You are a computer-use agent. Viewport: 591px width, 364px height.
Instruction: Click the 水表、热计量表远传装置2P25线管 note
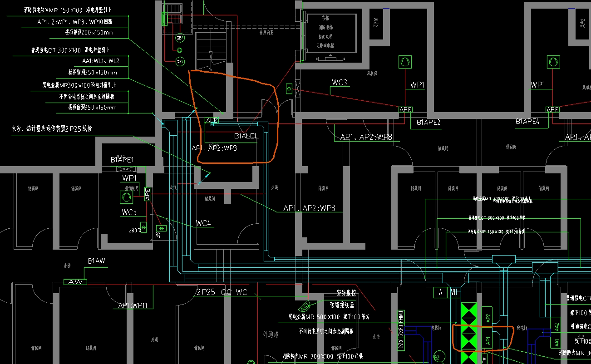click(52, 129)
